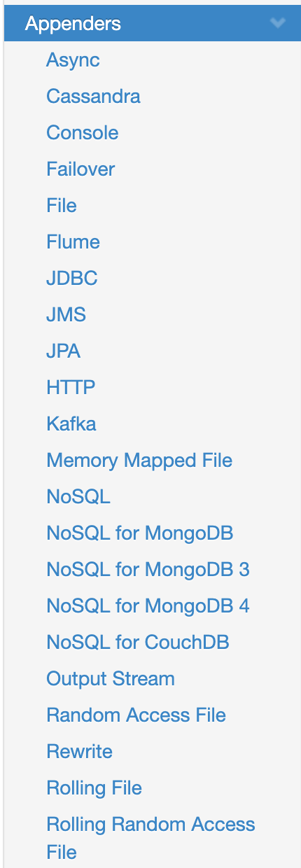Navigate to the JDBC appender
This screenshot has width=301, height=868.
pos(72,279)
